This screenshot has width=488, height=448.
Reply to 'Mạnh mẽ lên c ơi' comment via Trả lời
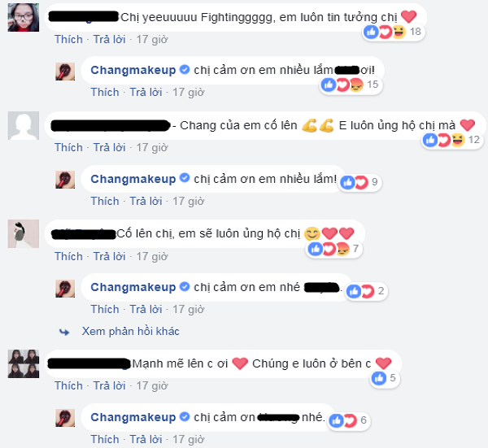(110, 385)
